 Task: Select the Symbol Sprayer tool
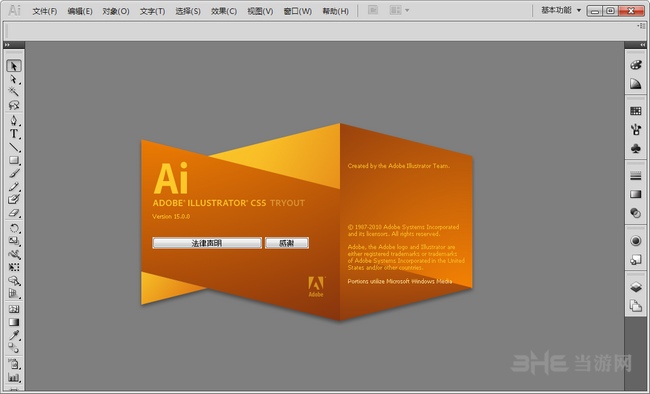click(x=14, y=364)
